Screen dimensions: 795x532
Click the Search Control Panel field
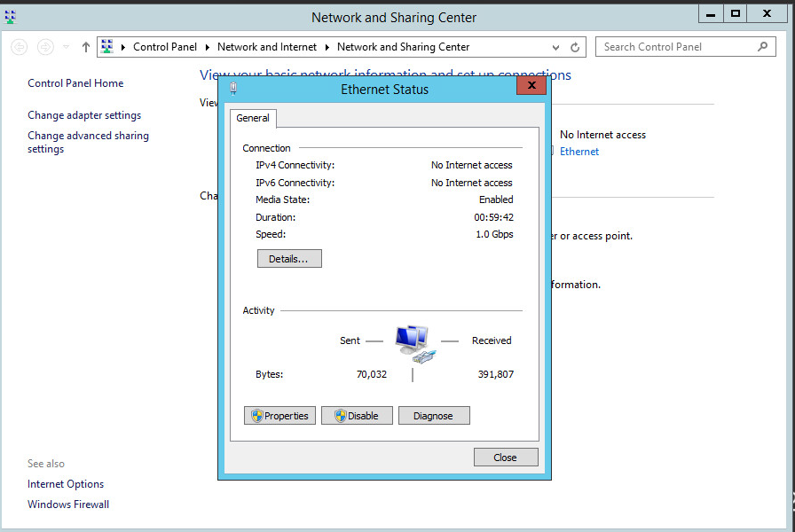(x=674, y=47)
